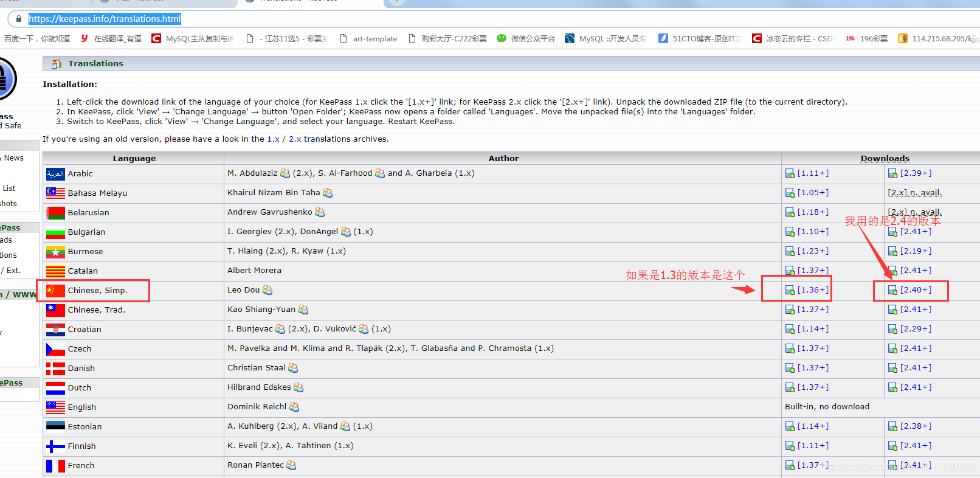Screen dimensions: 980x478
Task: Click the Czech flag icon
Action: 55,349
